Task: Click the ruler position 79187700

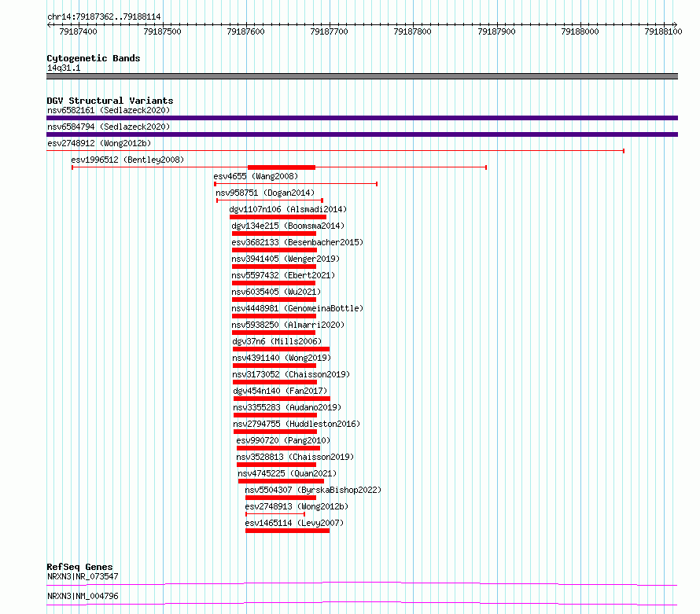Action: (x=329, y=31)
